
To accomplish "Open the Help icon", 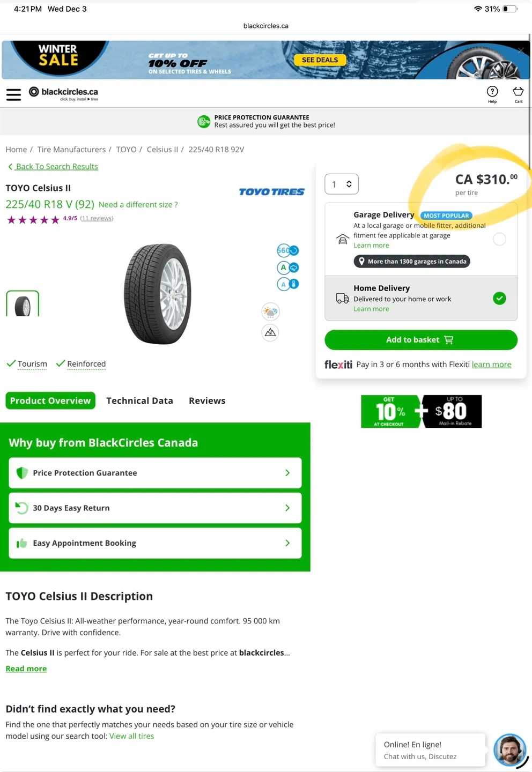I will click(x=492, y=92).
